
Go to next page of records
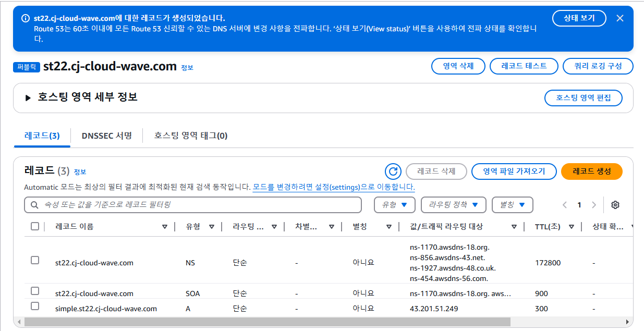593,205
